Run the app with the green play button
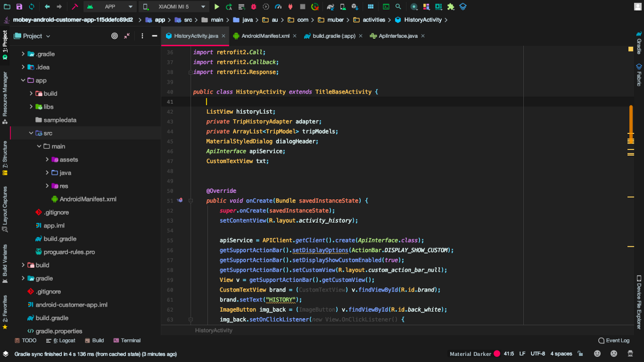The height and width of the screenshot is (362, 644). [x=217, y=7]
